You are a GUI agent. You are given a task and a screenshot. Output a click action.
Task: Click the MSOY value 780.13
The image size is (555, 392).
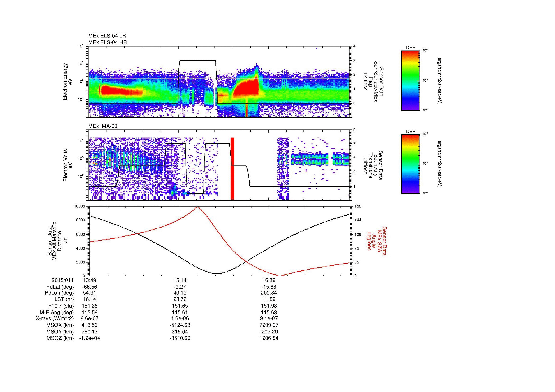pos(90,332)
